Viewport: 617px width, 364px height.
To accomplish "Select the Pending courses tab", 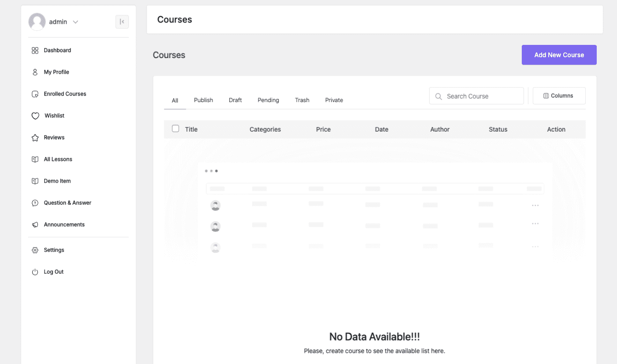I will click(x=268, y=100).
